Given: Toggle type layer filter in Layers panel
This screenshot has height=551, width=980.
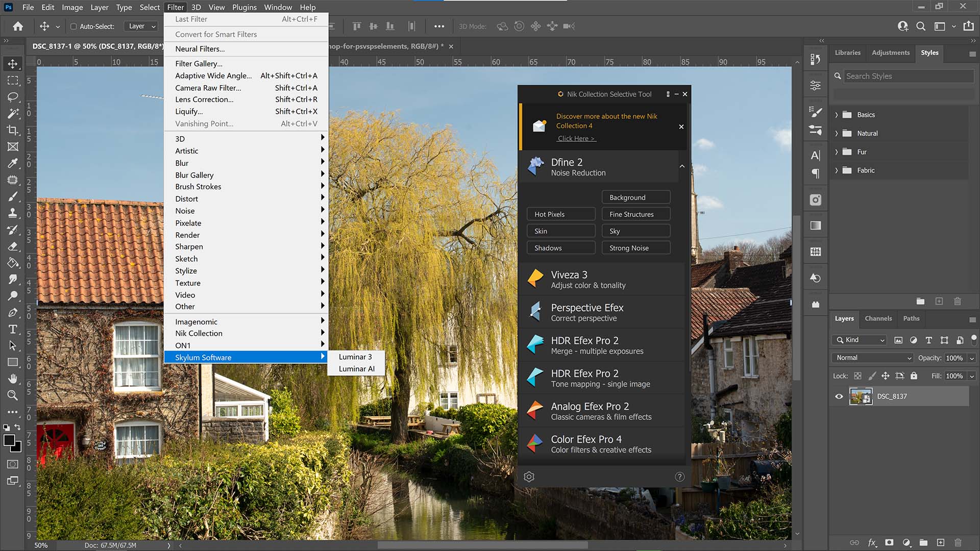Looking at the screenshot, I should tap(928, 340).
